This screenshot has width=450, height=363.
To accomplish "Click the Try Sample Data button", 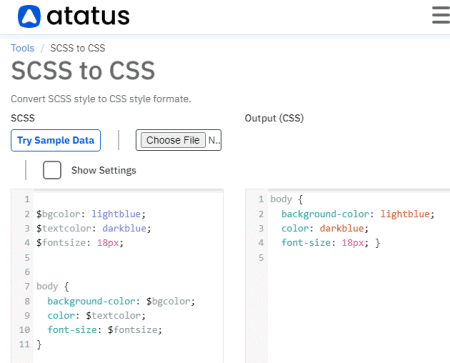I will (x=56, y=140).
